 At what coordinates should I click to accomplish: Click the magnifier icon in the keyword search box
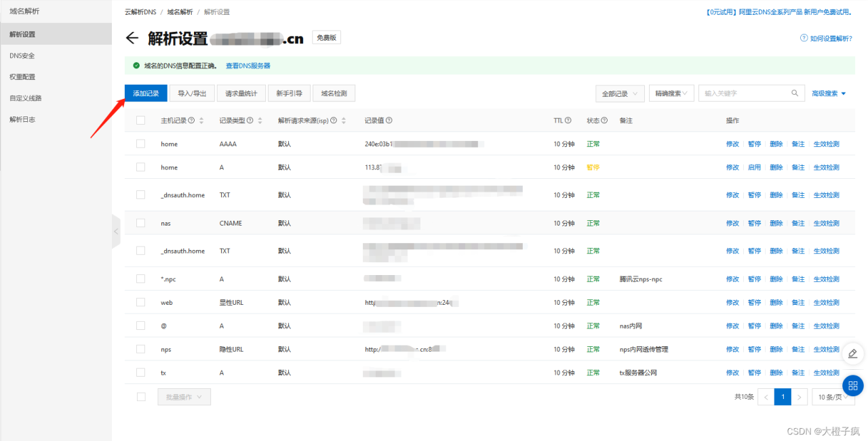(793, 92)
